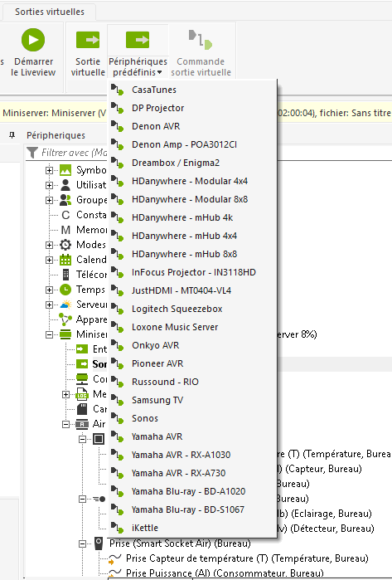Screen dimensions: 392x580
Task: Select the Memo M icon
Action: point(65,230)
